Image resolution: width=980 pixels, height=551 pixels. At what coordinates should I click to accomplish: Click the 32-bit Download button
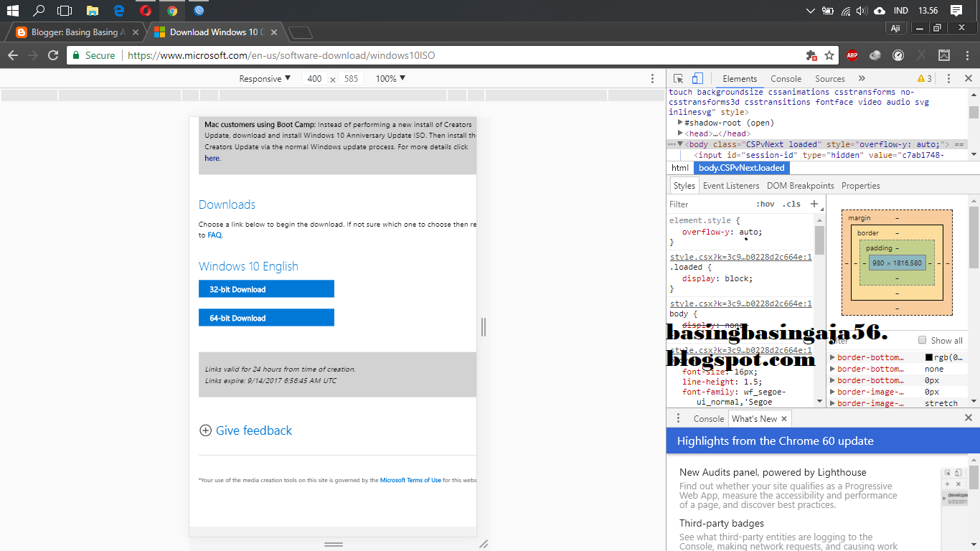click(266, 289)
